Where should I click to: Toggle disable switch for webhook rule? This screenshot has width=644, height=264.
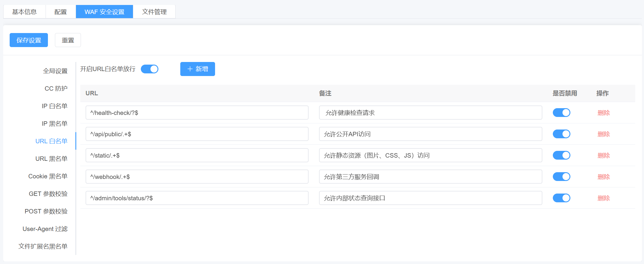coord(561,177)
